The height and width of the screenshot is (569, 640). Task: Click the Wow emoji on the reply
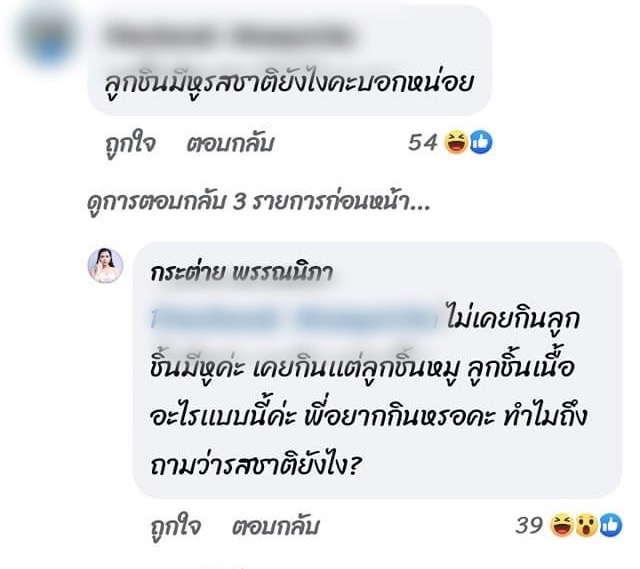pyautogui.click(x=586, y=525)
